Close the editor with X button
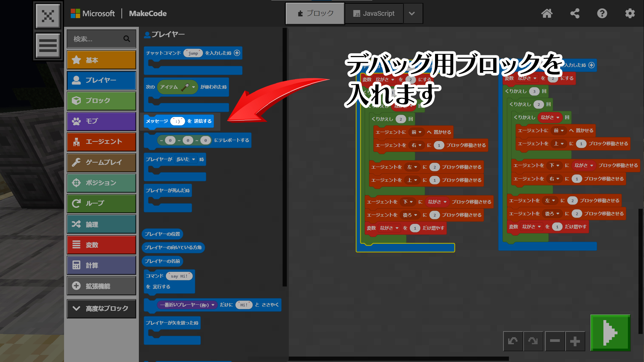 (x=48, y=16)
